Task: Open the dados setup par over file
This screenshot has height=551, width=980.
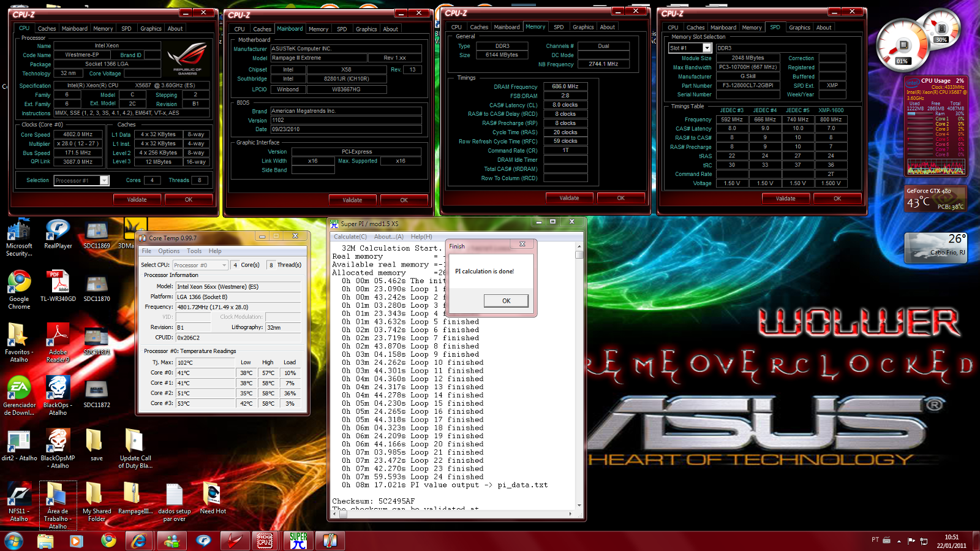Action: point(174,502)
